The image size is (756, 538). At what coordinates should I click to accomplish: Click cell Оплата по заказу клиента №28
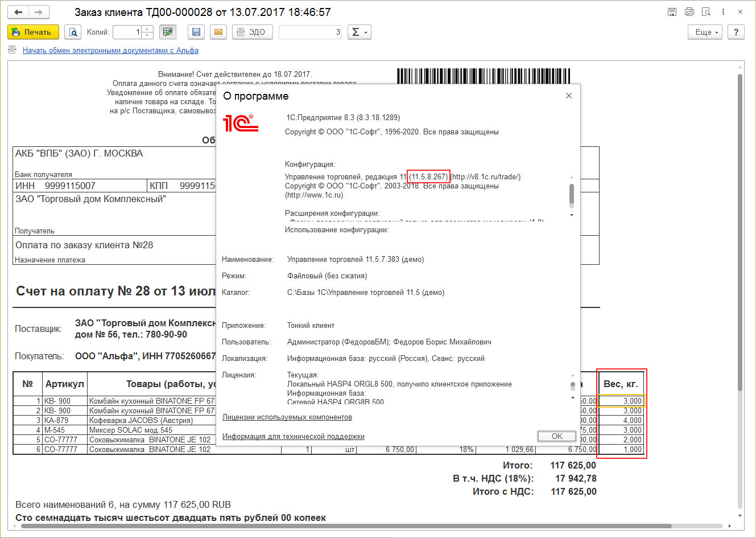point(84,245)
